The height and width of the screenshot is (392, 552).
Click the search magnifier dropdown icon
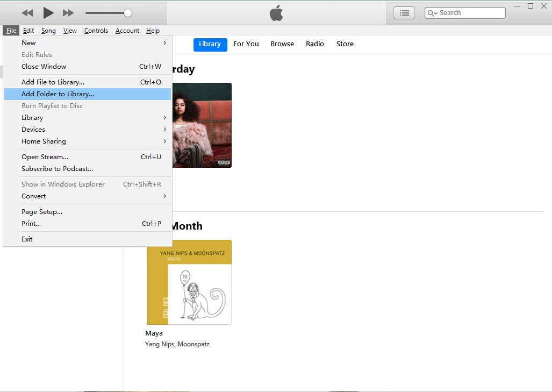click(432, 13)
